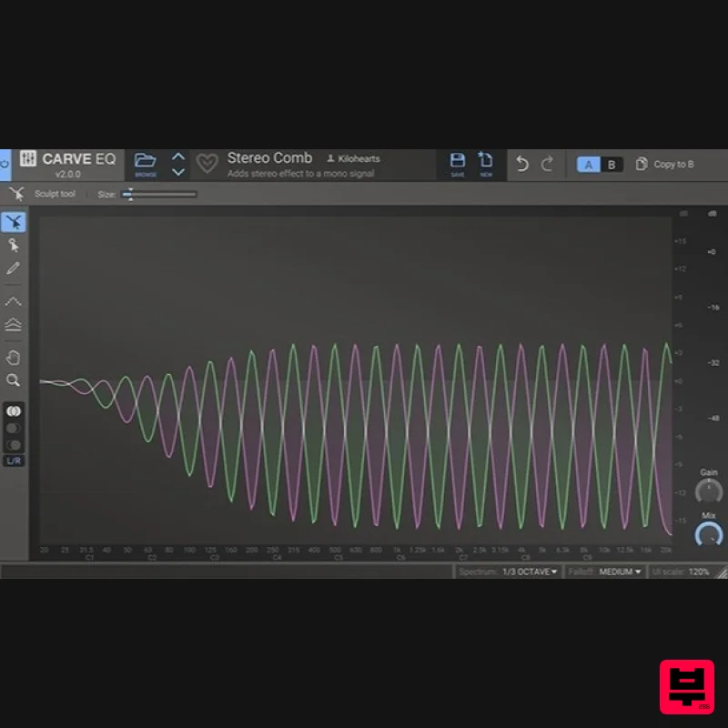Open the preset Browse folder
728x728 pixels.
pos(145,162)
